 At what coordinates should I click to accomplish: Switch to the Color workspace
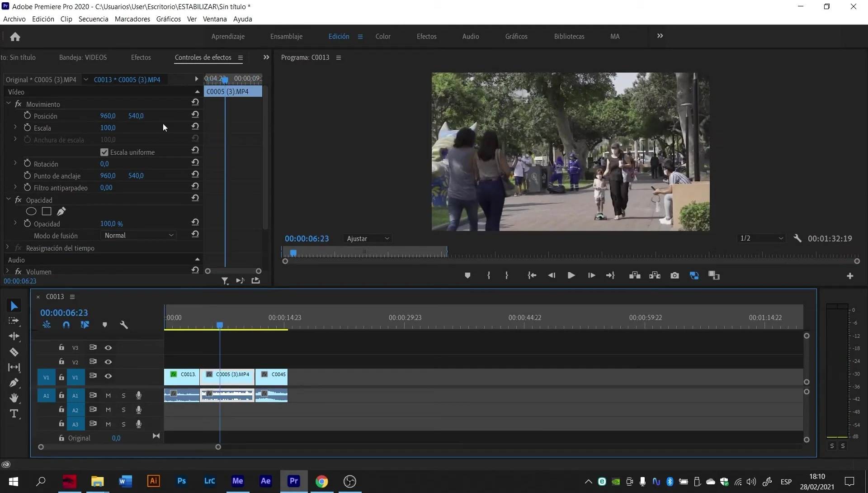click(x=383, y=36)
